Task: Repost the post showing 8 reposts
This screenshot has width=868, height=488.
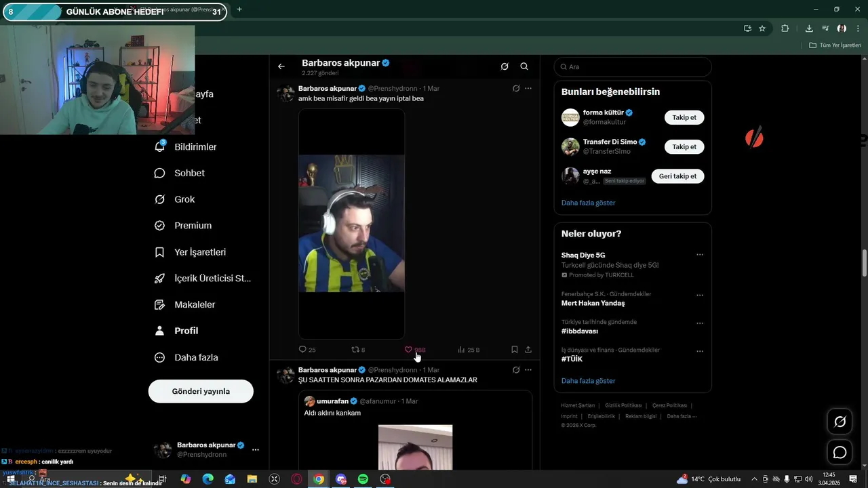Action: (358, 350)
